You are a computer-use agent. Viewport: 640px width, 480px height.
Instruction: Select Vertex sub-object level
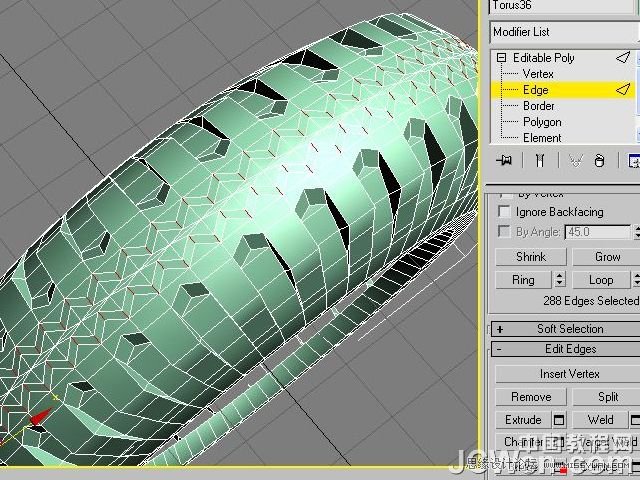coord(538,74)
